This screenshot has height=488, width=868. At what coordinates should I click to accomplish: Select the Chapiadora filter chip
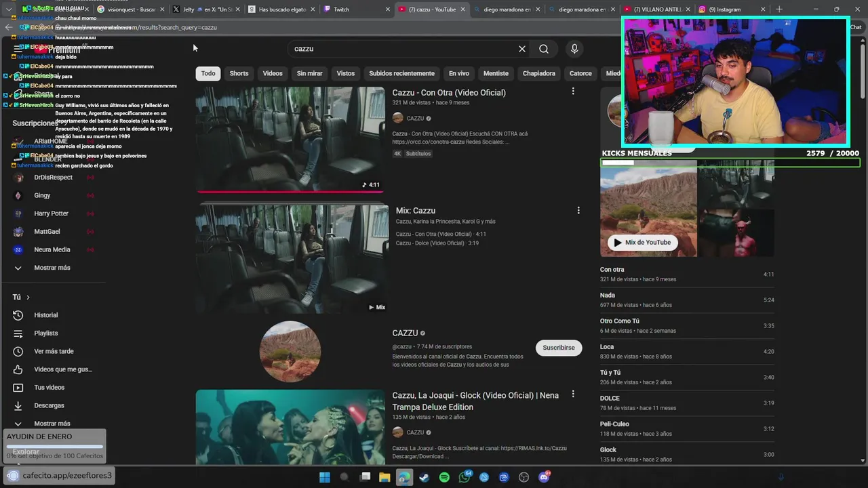pos(539,73)
